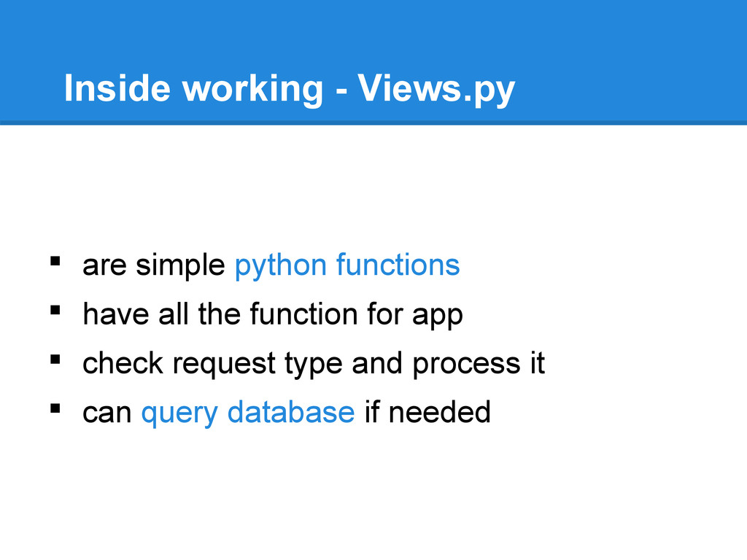Click the word 'process' in third bullet
This screenshot has width=747, height=560.
pyautogui.click(x=466, y=365)
